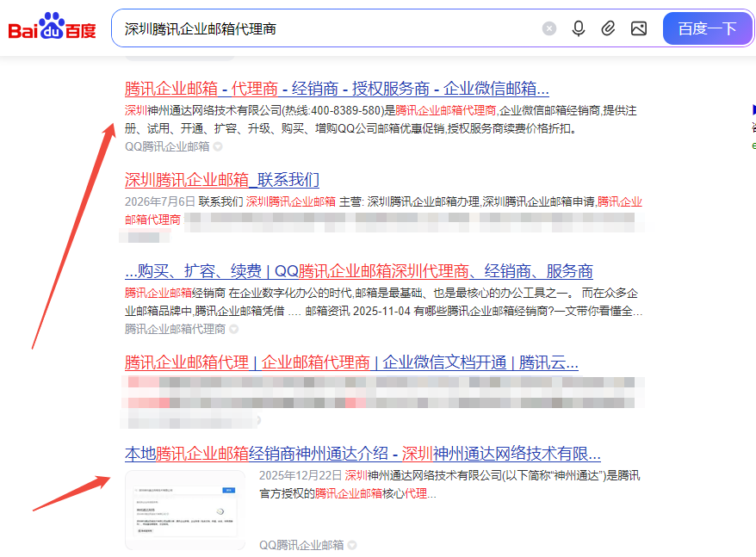The height and width of the screenshot is (557, 756).
Task: Click the date 2025年12月22日 in the last result
Action: [x=300, y=475]
